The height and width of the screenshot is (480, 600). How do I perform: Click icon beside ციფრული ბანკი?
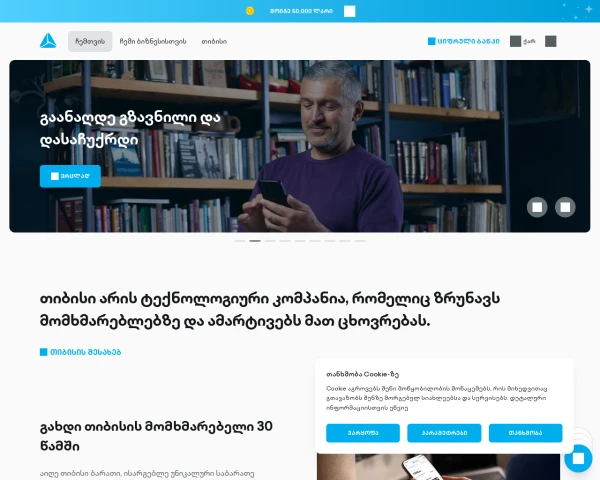coord(431,41)
